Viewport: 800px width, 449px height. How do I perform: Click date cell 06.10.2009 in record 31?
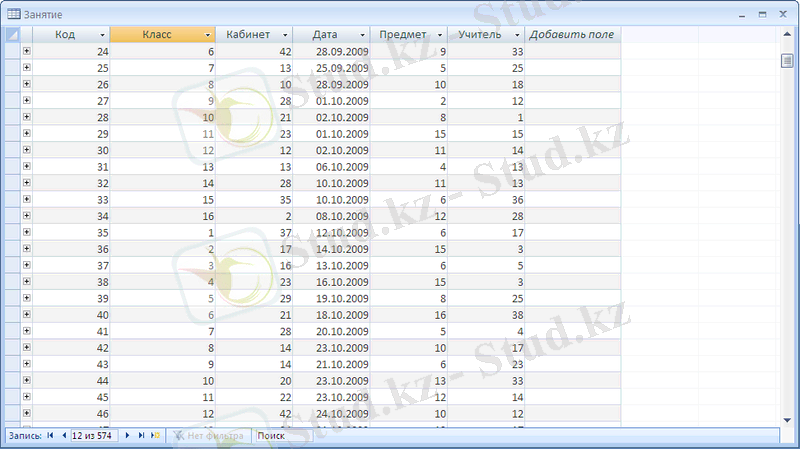coord(331,167)
